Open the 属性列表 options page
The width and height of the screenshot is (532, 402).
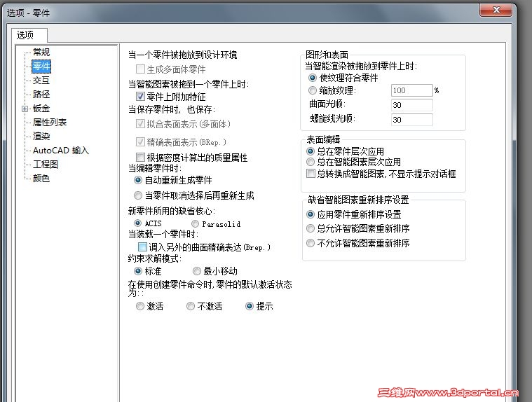pos(50,123)
